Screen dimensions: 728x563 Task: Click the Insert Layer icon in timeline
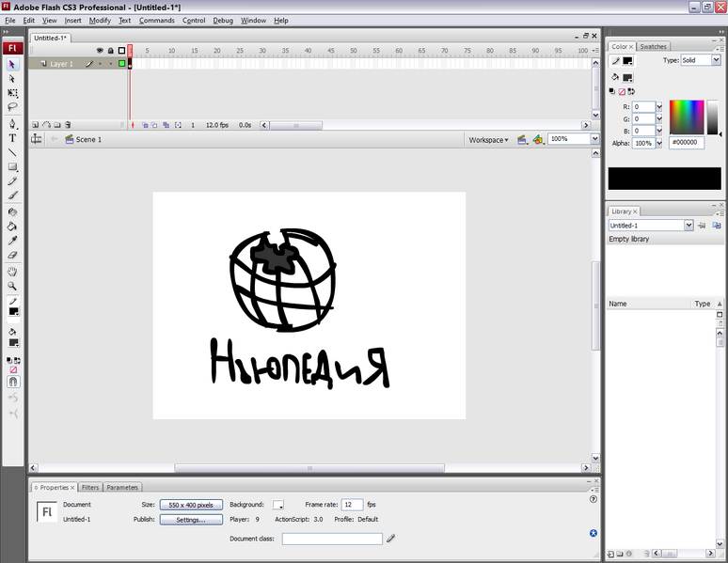click(36, 125)
